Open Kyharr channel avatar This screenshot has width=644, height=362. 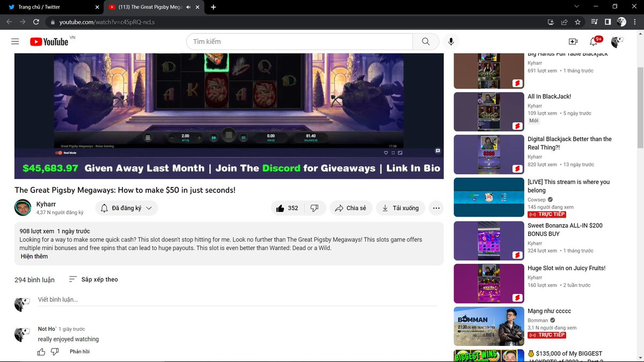click(23, 208)
